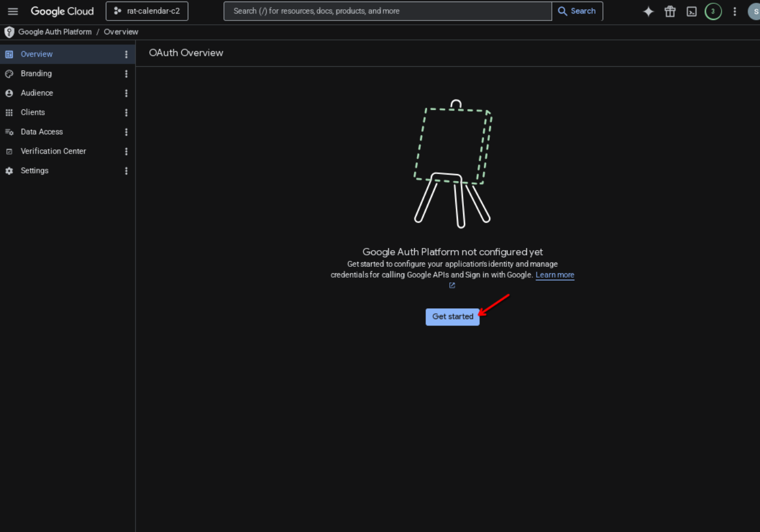Click the Settings gear icon

tap(9, 171)
